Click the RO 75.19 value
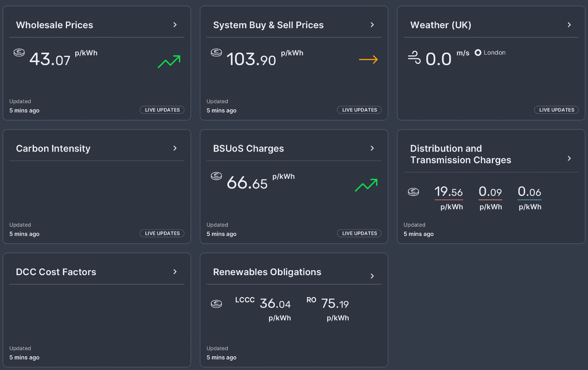This screenshot has height=370, width=588. pos(335,304)
